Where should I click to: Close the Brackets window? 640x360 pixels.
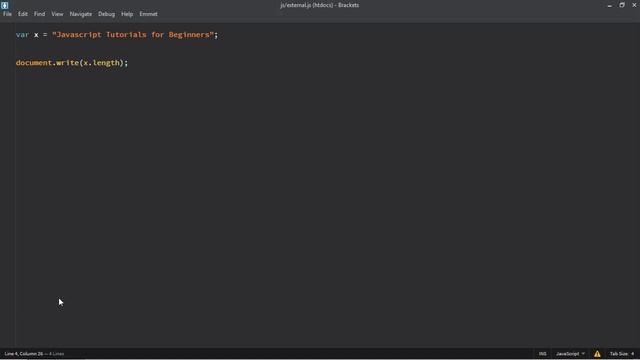634,5
